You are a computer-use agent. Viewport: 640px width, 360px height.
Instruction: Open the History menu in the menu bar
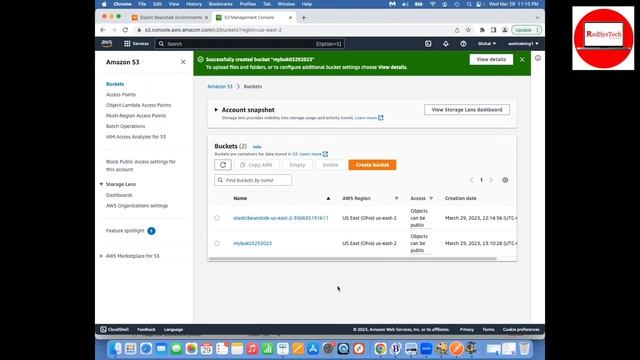(194, 4)
